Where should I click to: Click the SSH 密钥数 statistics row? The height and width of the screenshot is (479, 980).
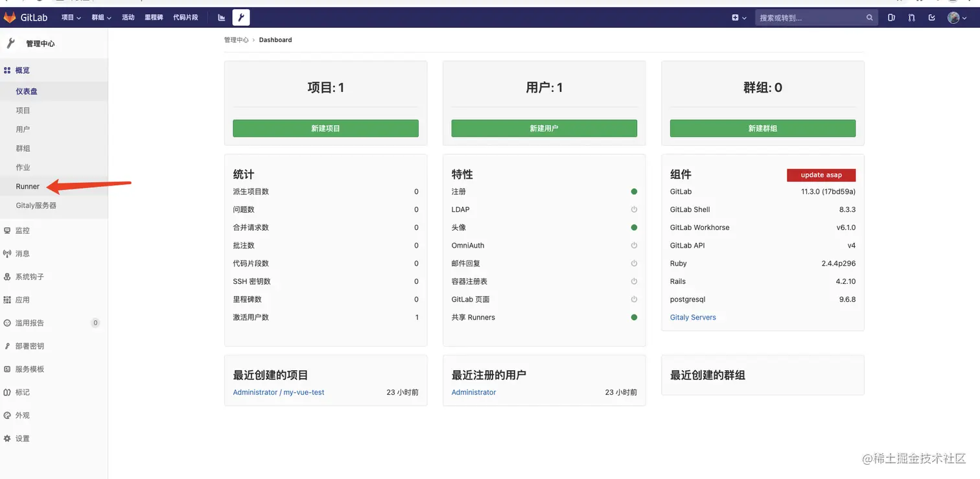[325, 281]
